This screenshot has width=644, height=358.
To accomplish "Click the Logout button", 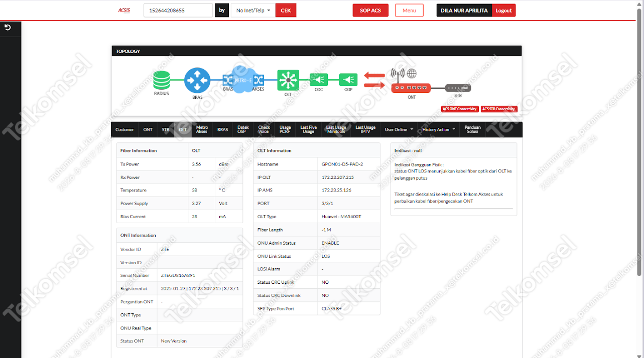I will 503,10.
